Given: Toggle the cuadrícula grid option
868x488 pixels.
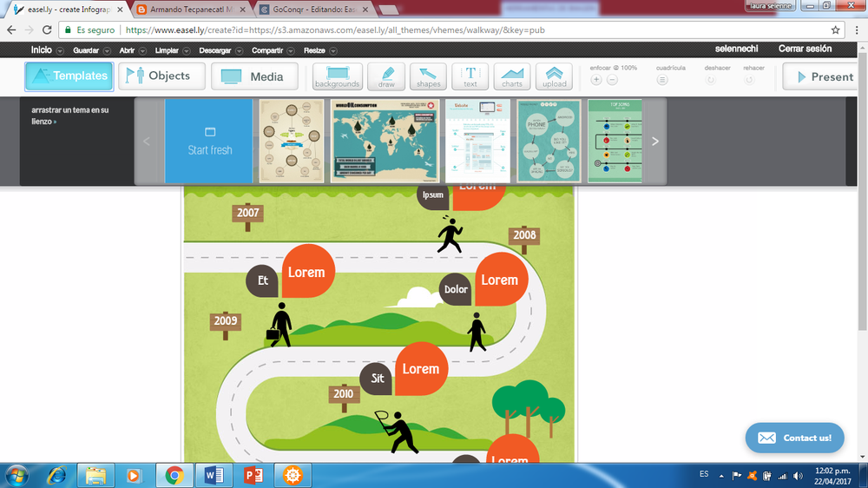Looking at the screenshot, I should (x=662, y=80).
